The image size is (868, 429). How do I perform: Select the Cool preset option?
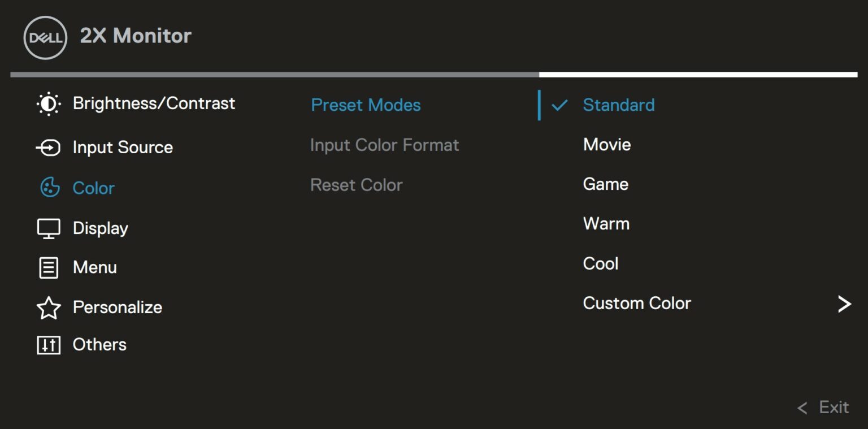pos(600,263)
